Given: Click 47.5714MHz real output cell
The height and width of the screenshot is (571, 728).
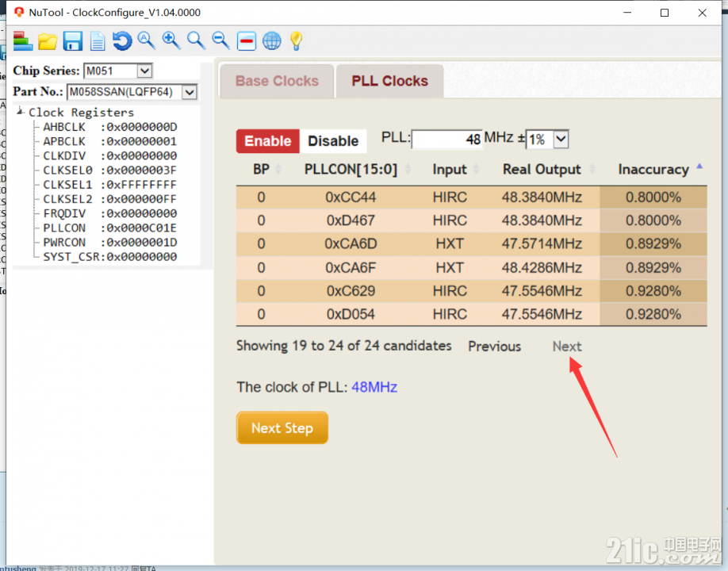Looking at the screenshot, I should [x=542, y=243].
